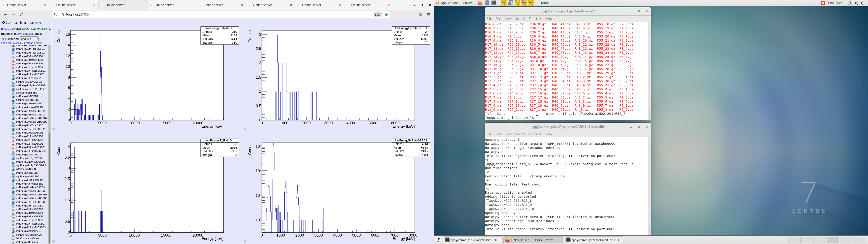Follow the JSROOT link
The image size is (868, 244).
coord(6,29)
